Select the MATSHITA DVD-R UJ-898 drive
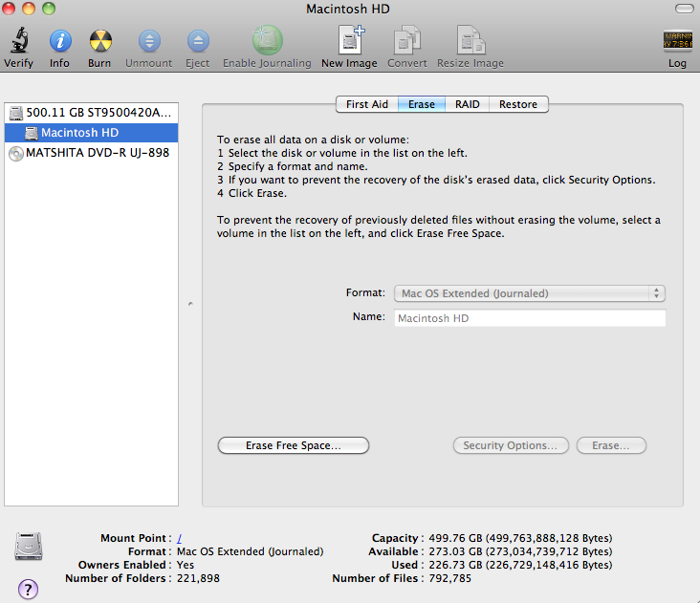 [91, 153]
